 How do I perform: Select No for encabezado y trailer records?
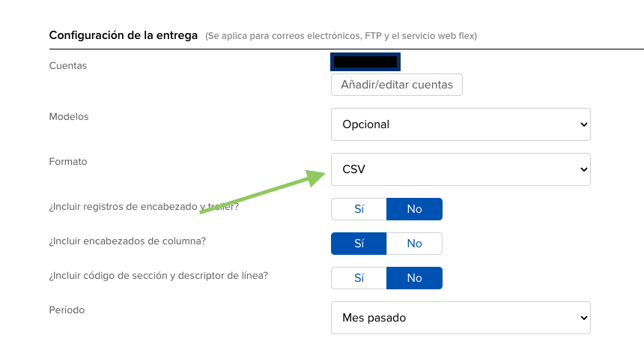414,209
